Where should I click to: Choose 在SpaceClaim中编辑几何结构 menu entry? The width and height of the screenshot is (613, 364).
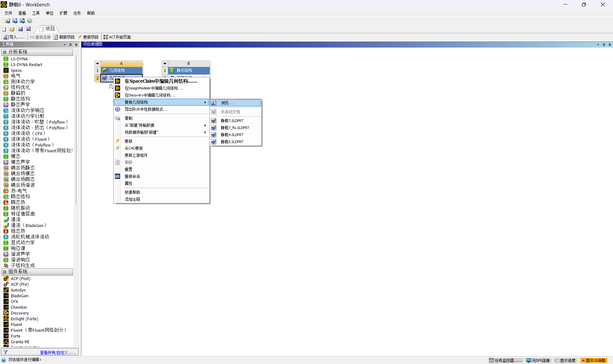pos(162,81)
